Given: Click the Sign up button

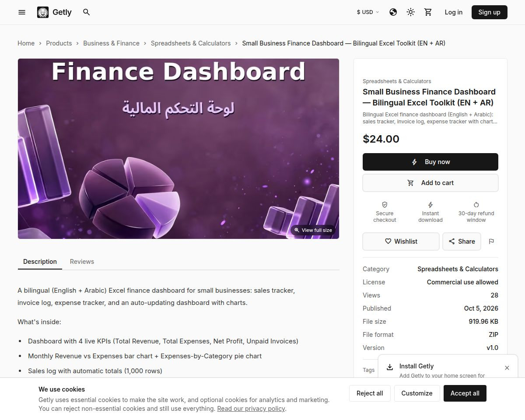Looking at the screenshot, I should [489, 12].
